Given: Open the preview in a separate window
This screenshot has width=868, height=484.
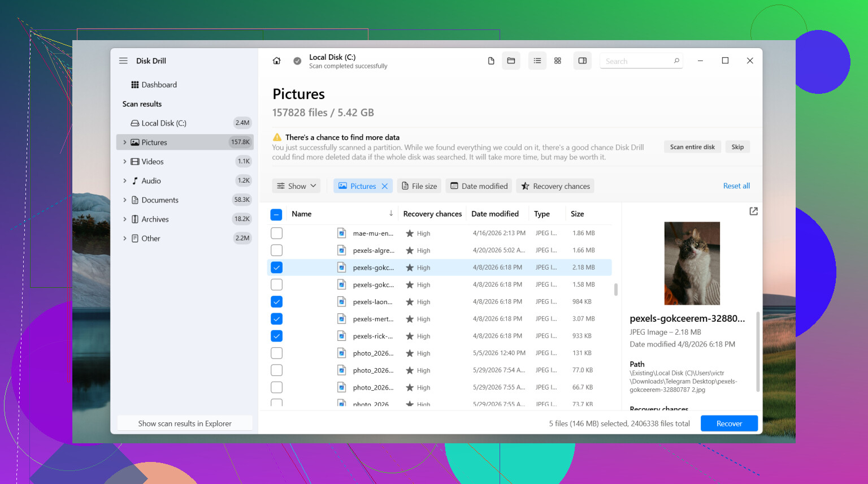Looking at the screenshot, I should pos(753,211).
